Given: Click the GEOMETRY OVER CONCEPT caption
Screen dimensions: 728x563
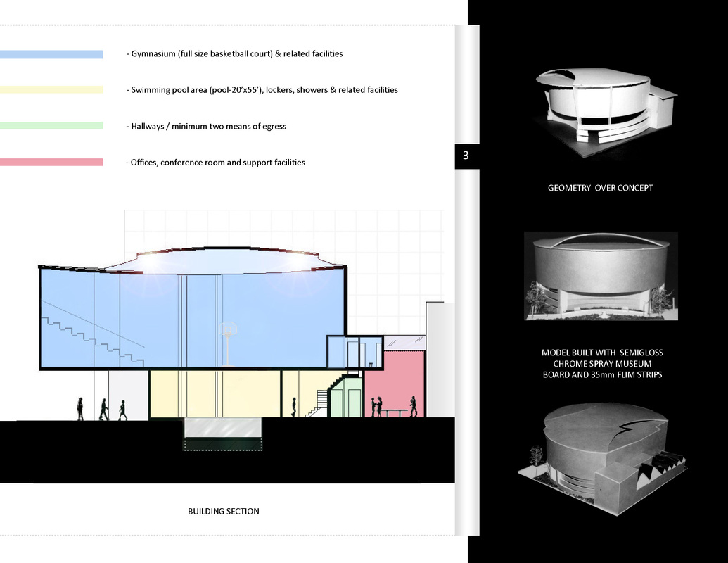Looking at the screenshot, I should coord(600,188).
